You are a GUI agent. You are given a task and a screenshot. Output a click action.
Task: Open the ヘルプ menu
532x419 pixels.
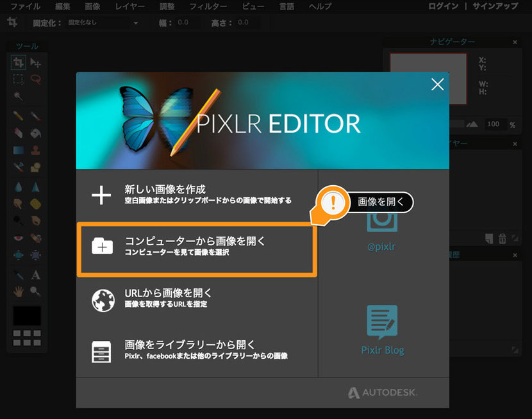click(320, 6)
